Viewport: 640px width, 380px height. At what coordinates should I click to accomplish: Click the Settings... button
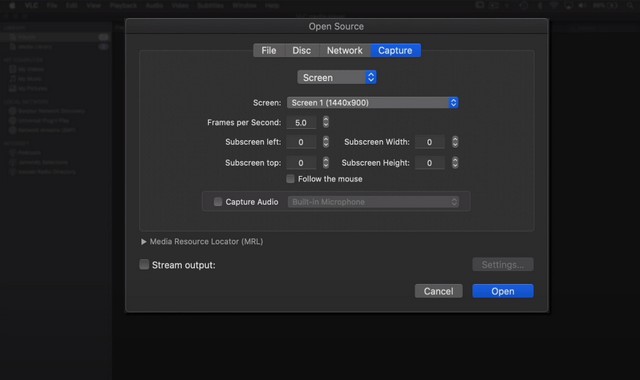click(503, 264)
